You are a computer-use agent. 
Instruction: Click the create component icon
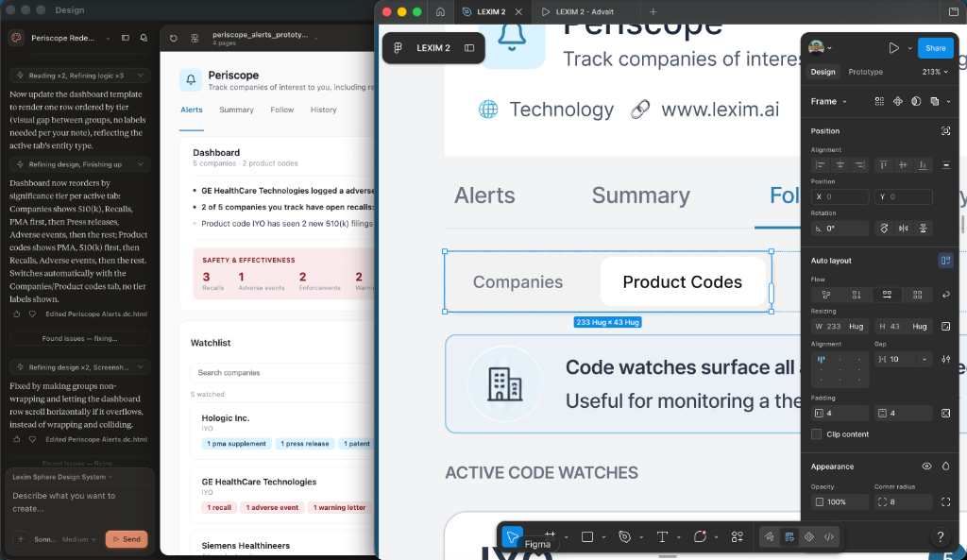tap(898, 101)
